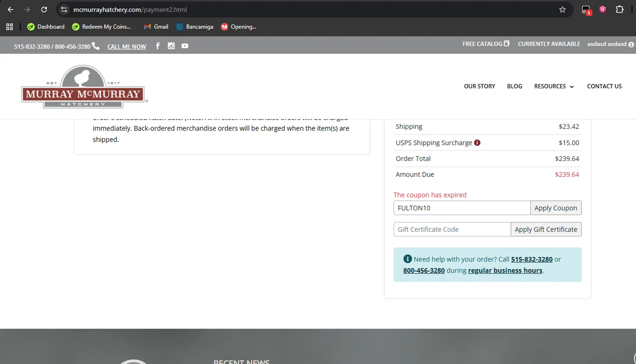This screenshot has height=364, width=636.
Task: Click the Shipping cost $23.42
Action: pos(569,126)
